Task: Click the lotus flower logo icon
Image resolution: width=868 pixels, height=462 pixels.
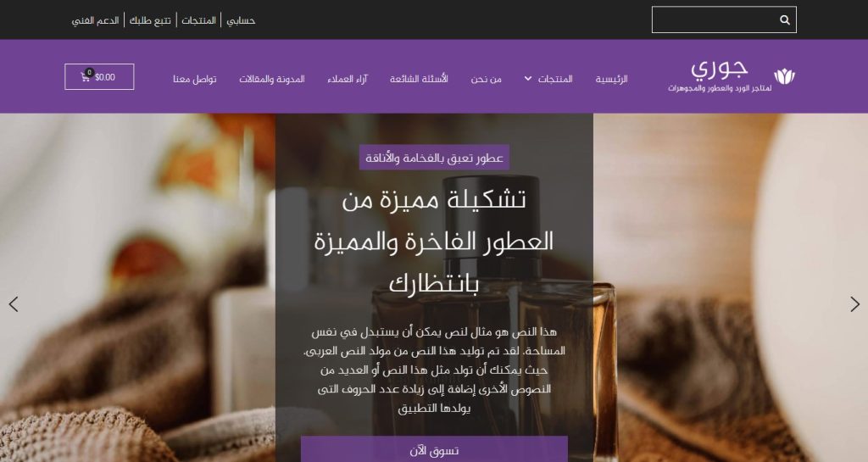Action: pos(784,76)
